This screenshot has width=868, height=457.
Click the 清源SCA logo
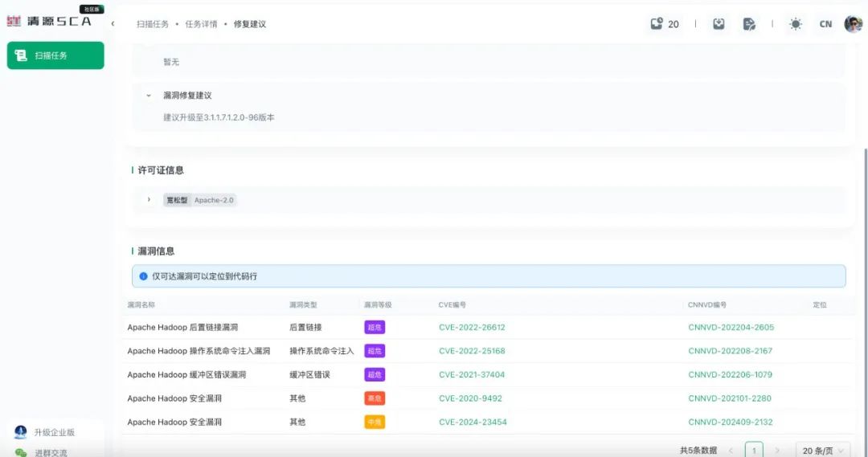[49, 21]
